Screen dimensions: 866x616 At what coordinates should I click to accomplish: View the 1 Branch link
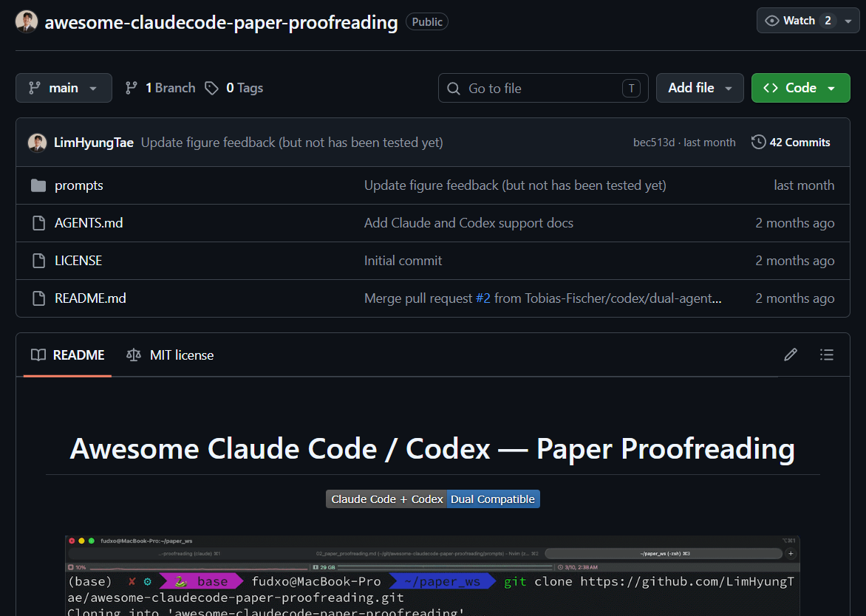tap(160, 88)
